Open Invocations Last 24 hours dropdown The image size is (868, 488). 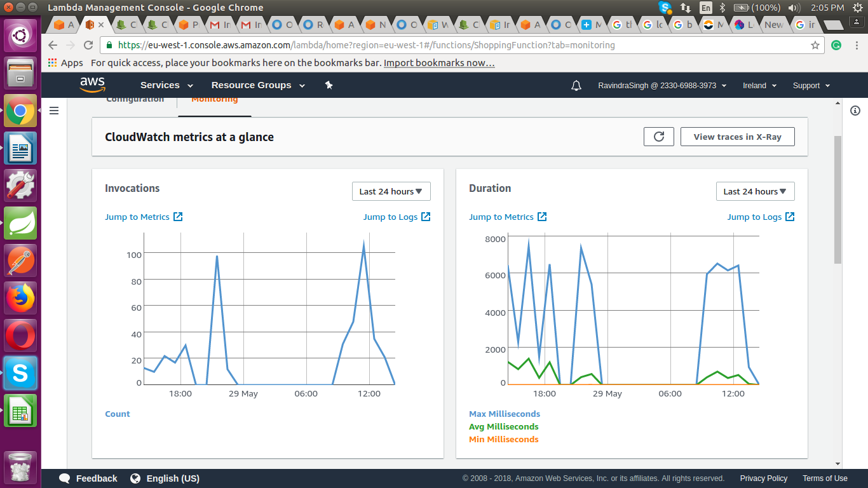[391, 191]
